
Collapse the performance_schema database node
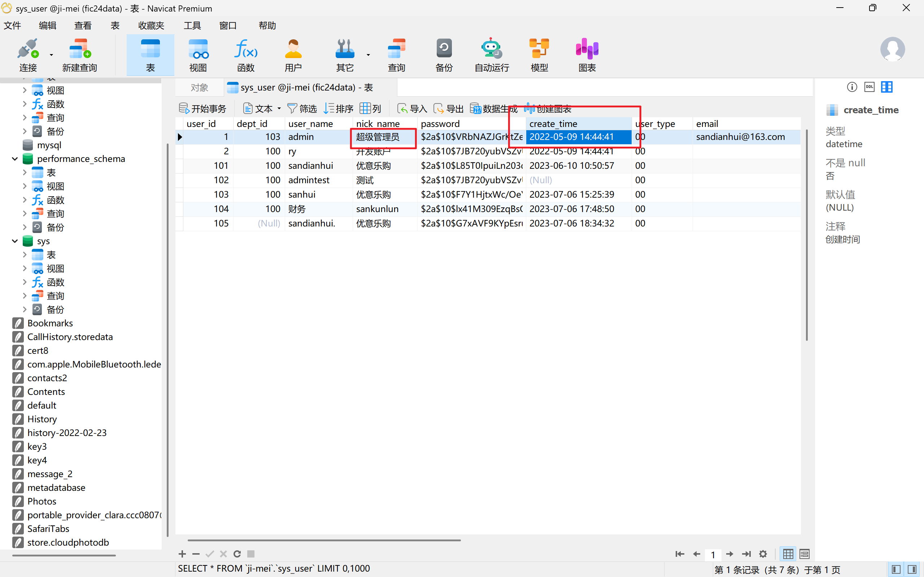(15, 159)
